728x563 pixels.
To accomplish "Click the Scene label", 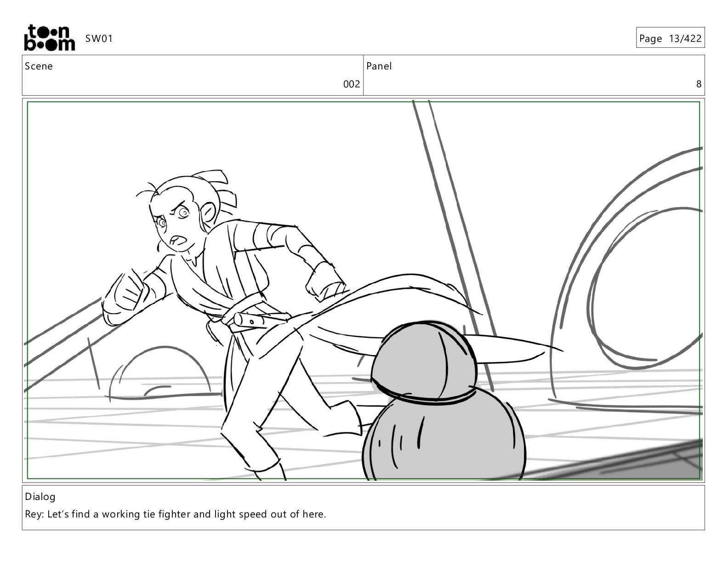I will [x=39, y=66].
